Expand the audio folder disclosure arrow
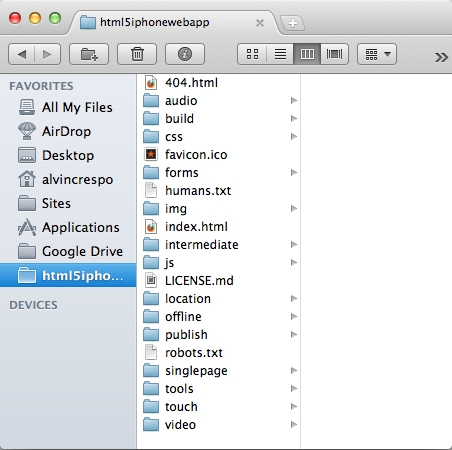452x450 pixels. [294, 100]
